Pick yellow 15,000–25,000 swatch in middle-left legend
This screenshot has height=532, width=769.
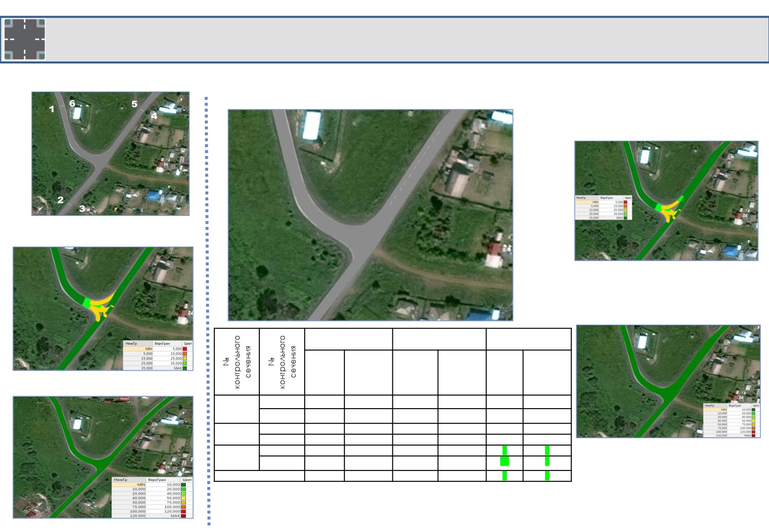click(x=185, y=358)
